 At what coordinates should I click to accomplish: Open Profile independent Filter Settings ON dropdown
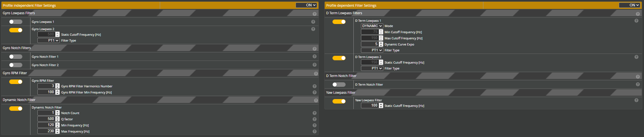[306, 5]
